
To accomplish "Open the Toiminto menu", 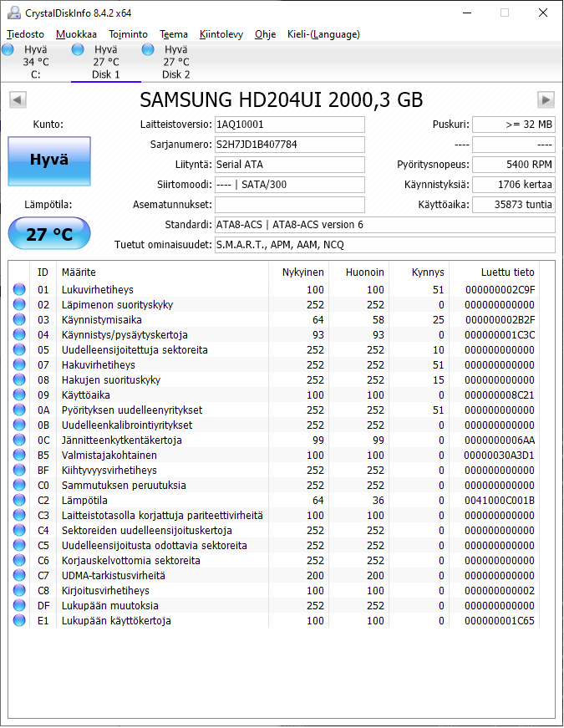I will pos(128,34).
